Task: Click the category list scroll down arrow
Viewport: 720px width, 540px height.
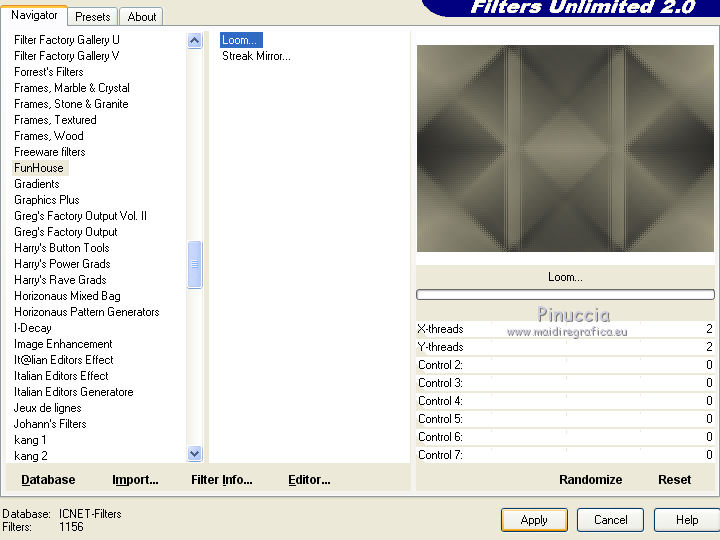Action: [x=195, y=454]
